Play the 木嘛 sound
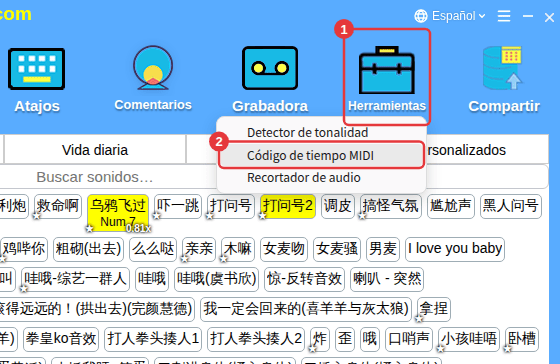Viewport: 560px width, 364px height. tap(238, 249)
